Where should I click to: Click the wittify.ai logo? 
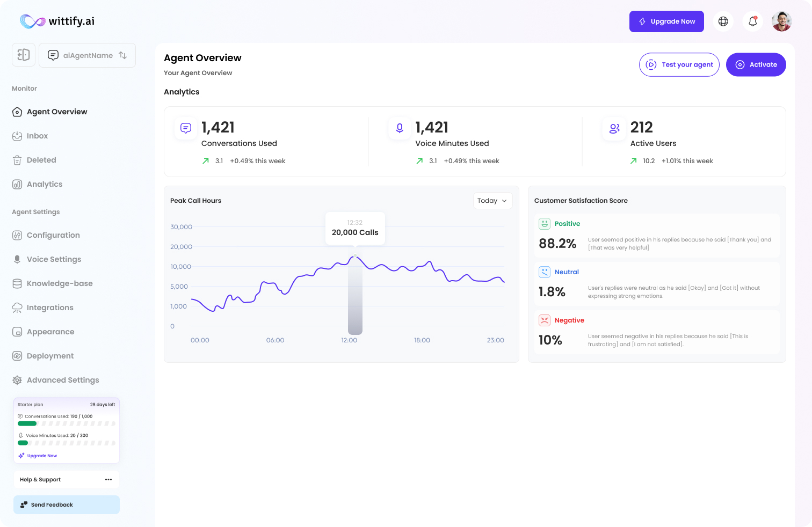(x=57, y=21)
